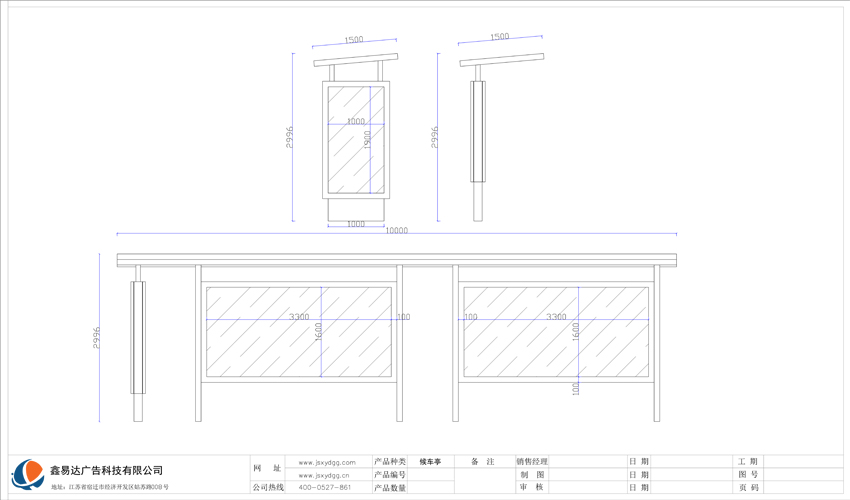Select 1600 vertical dimension in right panel
This screenshot has width=850, height=500.
pyautogui.click(x=575, y=331)
